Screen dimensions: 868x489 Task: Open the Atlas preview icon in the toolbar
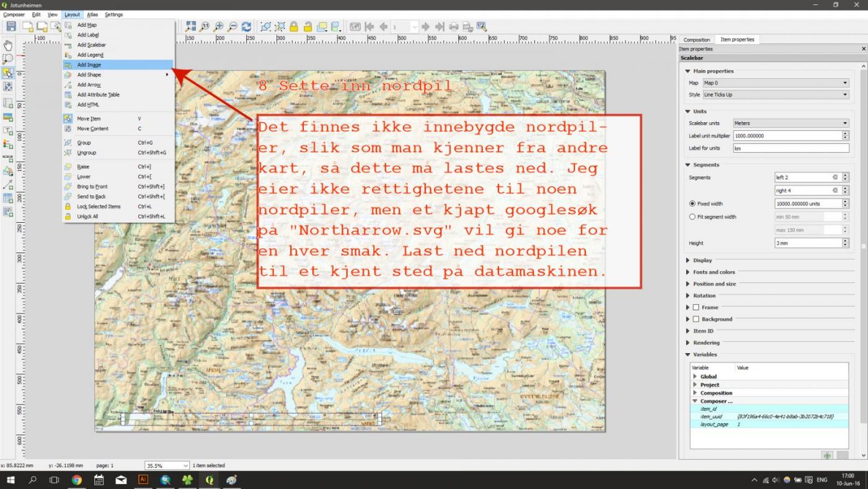(x=355, y=26)
